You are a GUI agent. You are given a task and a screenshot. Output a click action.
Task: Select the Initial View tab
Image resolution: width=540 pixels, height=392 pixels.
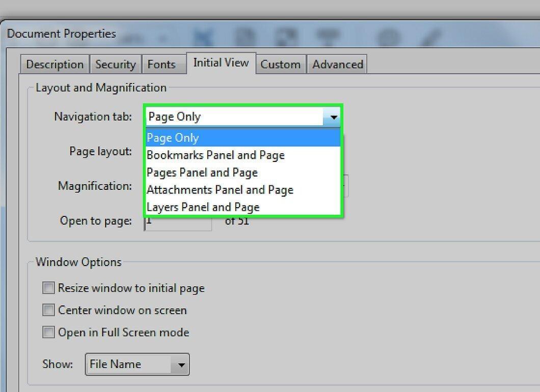pos(221,63)
